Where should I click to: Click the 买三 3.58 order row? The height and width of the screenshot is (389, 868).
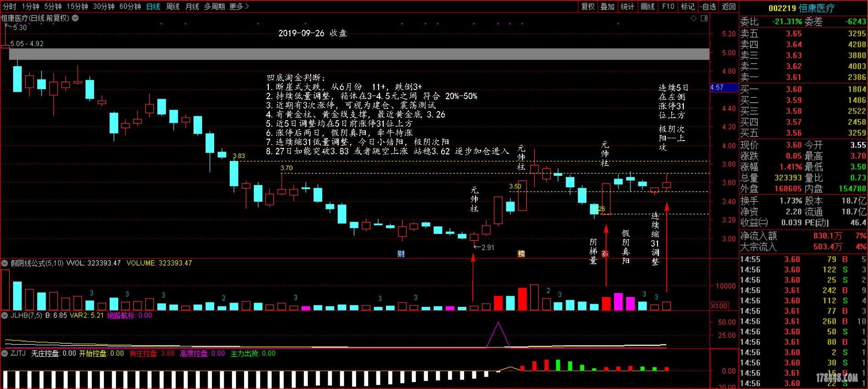point(803,111)
